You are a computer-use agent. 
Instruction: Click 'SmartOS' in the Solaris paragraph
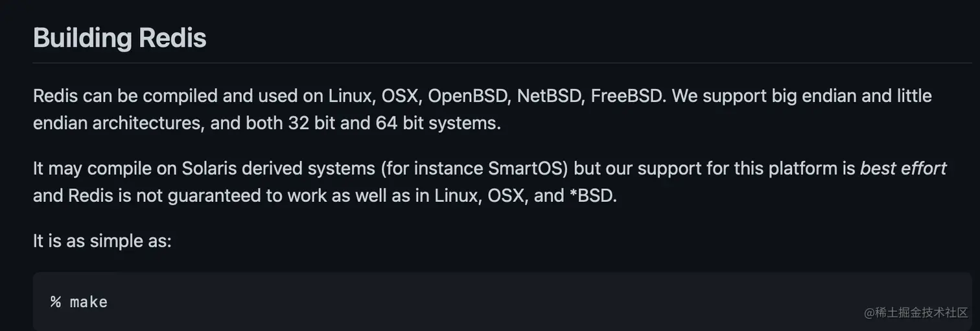coord(527,169)
